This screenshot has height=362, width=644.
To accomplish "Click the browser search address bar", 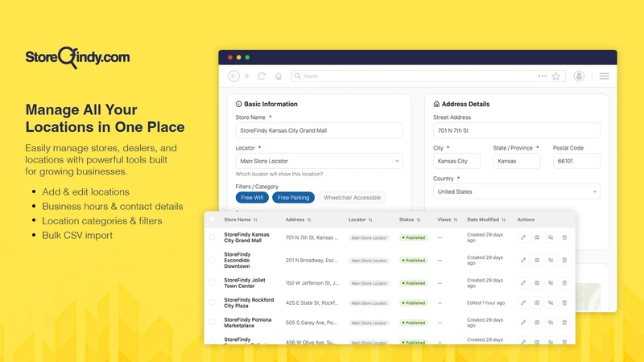I will pos(428,76).
